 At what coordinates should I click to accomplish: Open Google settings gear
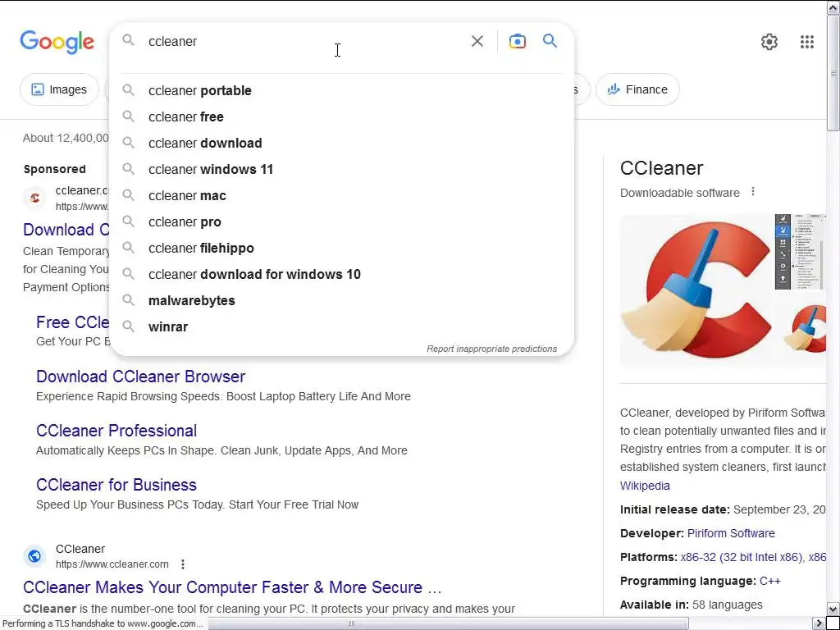(769, 42)
